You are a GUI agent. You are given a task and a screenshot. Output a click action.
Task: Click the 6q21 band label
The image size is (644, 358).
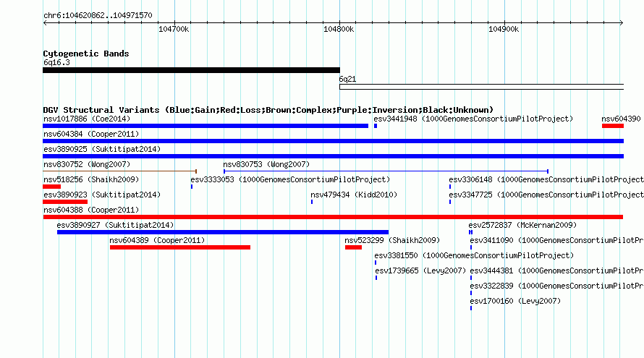click(x=347, y=79)
